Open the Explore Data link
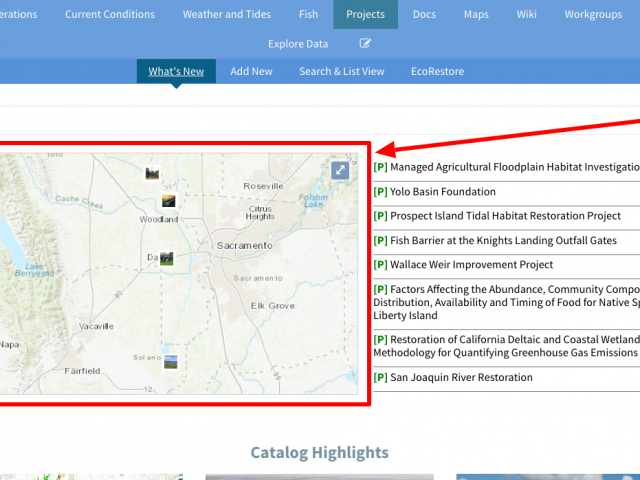Screen dimensions: 640x480 tap(298, 44)
